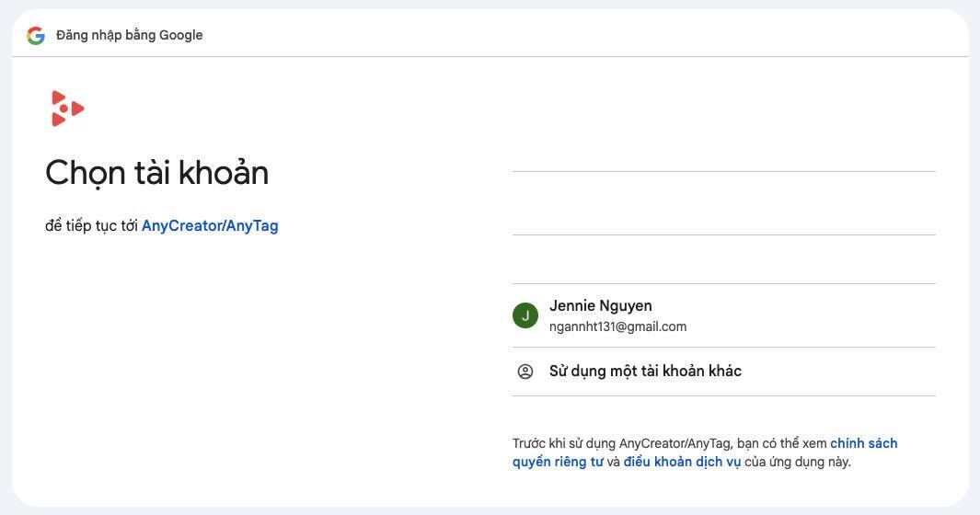Viewport: 980px width, 515px height.
Task: Open the AnyCreator/AnyTag link
Action: click(210, 225)
